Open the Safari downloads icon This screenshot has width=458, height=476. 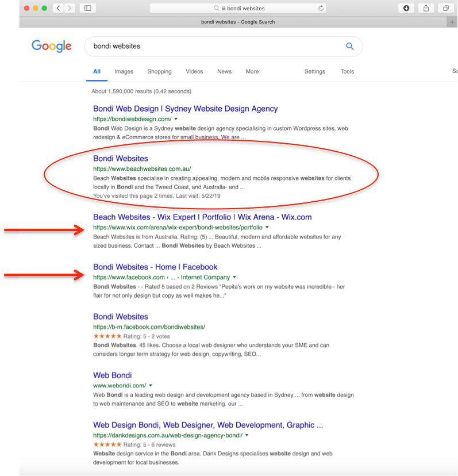(406, 8)
